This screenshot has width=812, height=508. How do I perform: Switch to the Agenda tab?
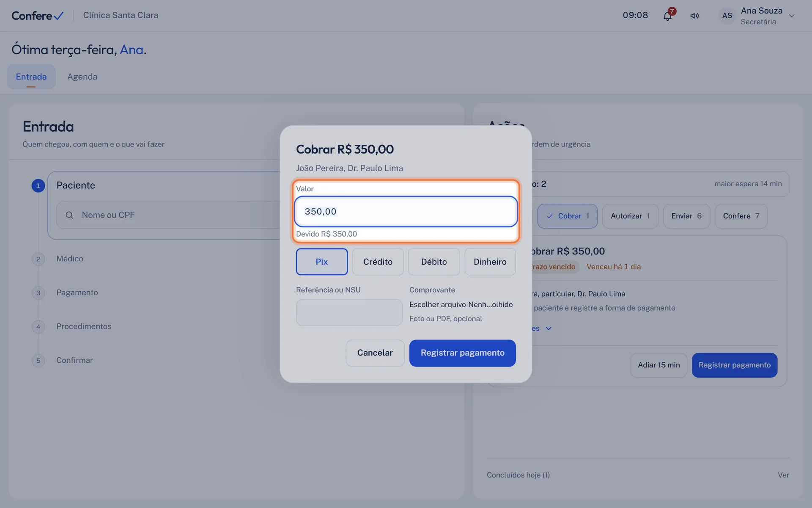[x=82, y=77]
